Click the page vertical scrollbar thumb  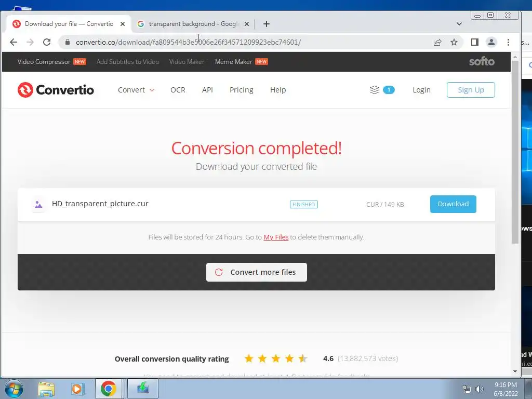(x=515, y=152)
